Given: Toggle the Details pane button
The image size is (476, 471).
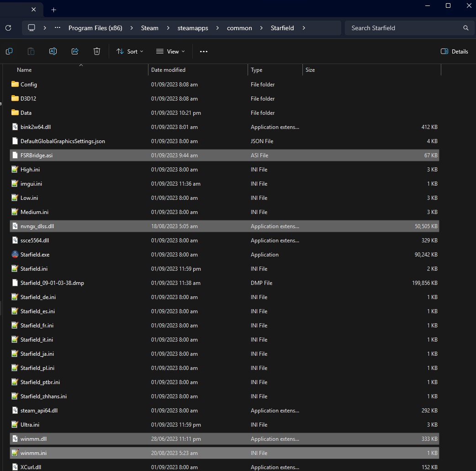Looking at the screenshot, I should [x=455, y=51].
